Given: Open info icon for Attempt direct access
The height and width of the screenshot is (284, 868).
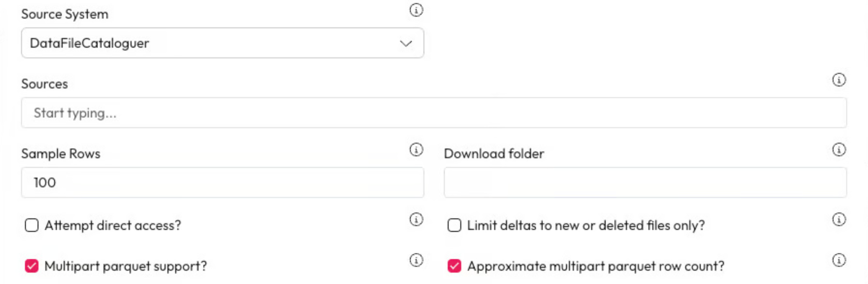Looking at the screenshot, I should click(416, 219).
